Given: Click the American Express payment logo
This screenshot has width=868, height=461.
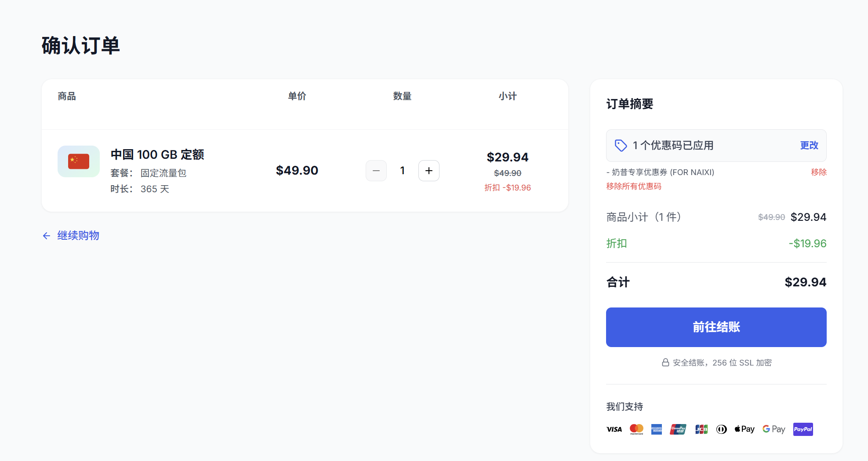Looking at the screenshot, I should coord(657,429).
